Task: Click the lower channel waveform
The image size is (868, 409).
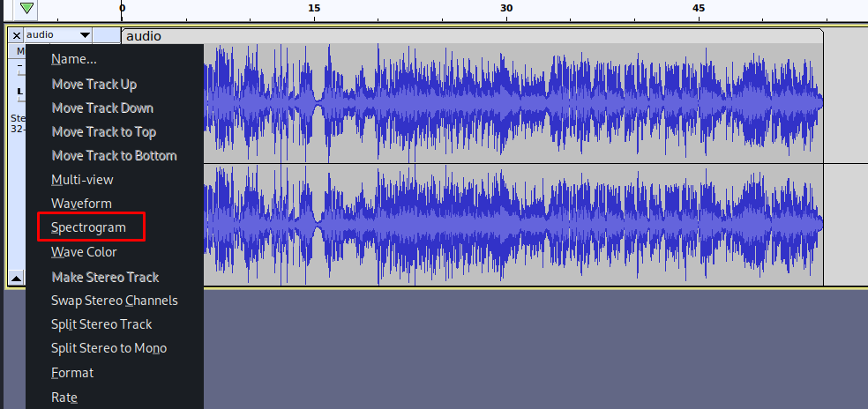Action: 513,225
